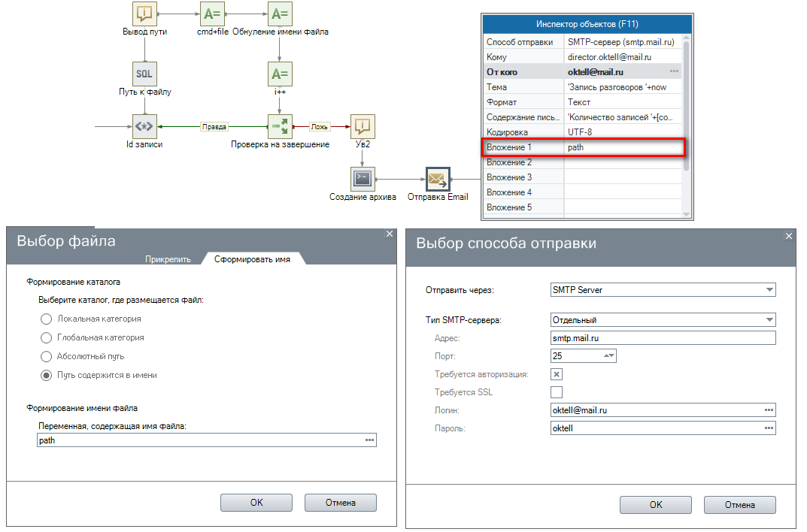807x532 pixels.
Task: Select the 'Обнуление имени файла' block icon
Action: 280,14
